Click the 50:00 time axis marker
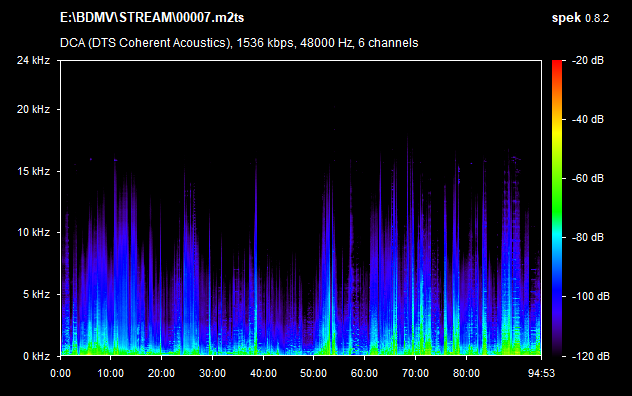Image resolution: width=632 pixels, height=396 pixels. click(x=313, y=373)
